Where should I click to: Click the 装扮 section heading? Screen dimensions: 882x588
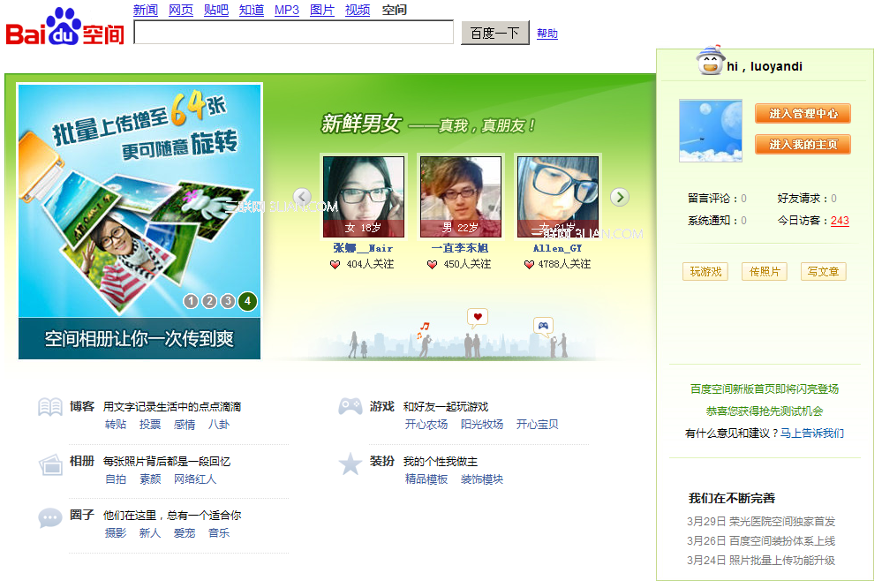(382, 462)
